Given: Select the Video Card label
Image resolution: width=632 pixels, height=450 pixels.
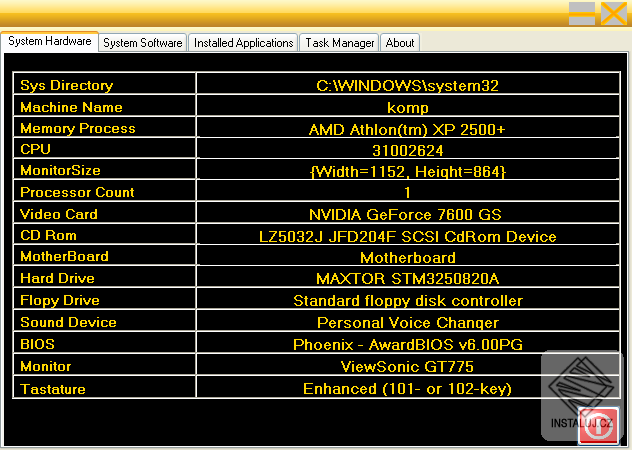Looking at the screenshot, I should point(59,214).
